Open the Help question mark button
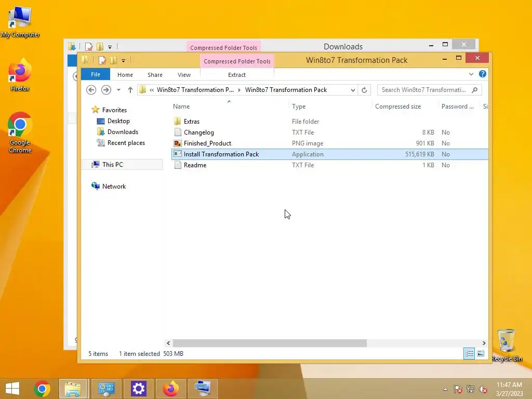This screenshot has height=399, width=532. coord(483,74)
